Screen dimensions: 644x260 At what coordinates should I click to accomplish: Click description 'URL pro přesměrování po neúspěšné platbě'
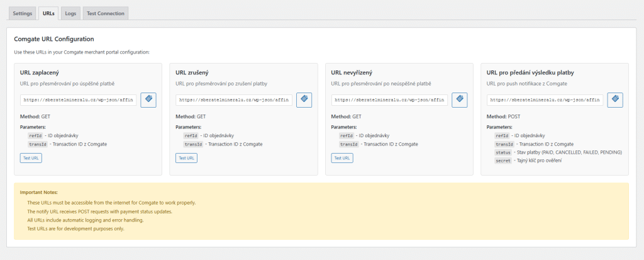click(x=381, y=84)
